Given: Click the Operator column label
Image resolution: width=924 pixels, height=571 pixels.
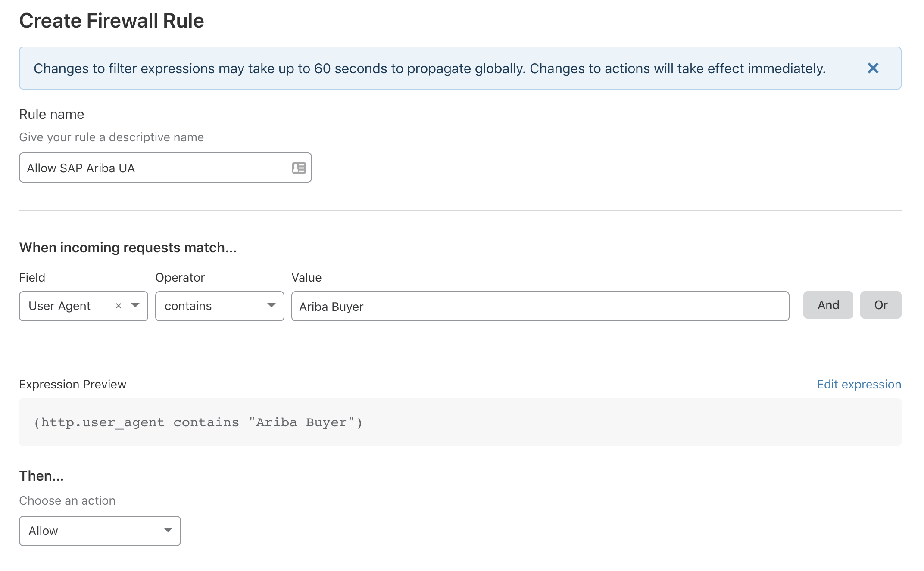Looking at the screenshot, I should pyautogui.click(x=180, y=277).
